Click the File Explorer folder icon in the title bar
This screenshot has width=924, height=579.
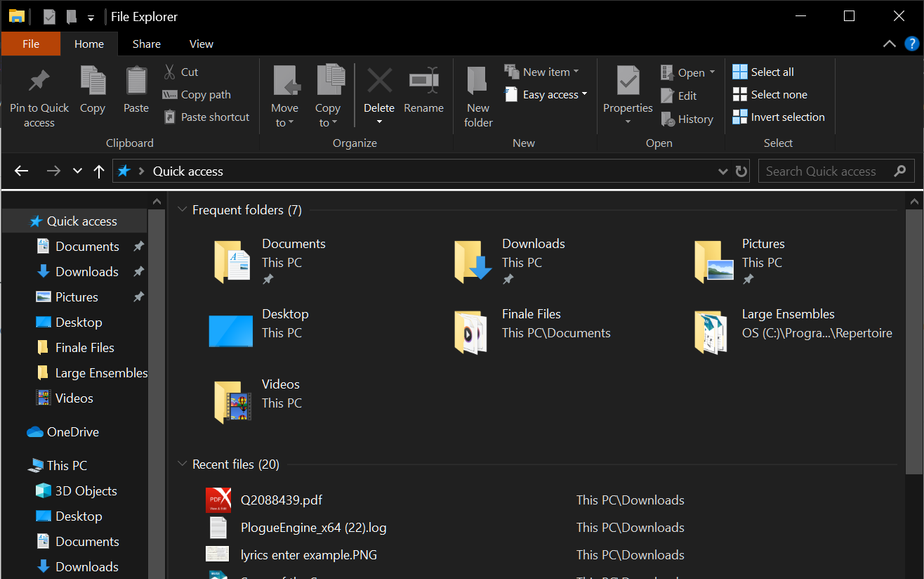[x=17, y=16]
